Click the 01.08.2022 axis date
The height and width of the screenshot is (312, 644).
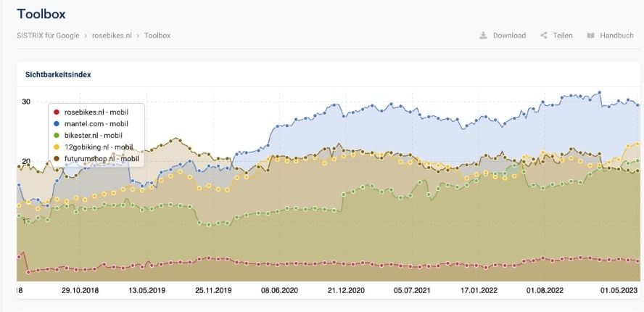point(545,291)
